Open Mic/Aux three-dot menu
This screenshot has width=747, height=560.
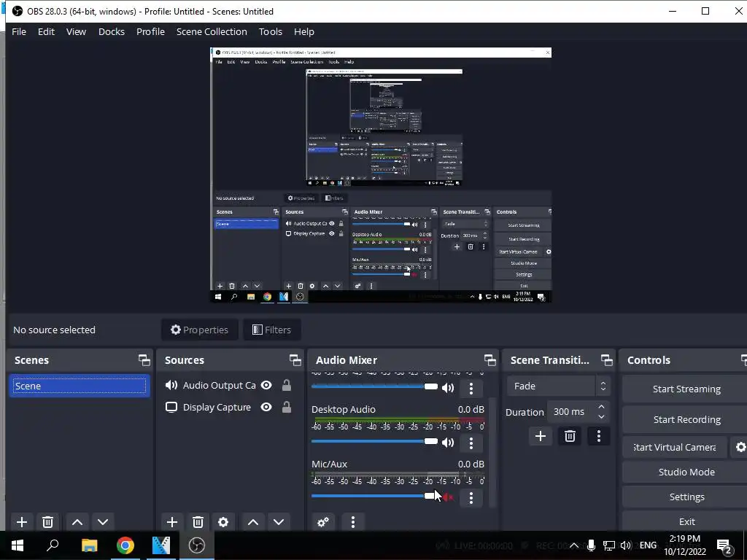pos(471,497)
